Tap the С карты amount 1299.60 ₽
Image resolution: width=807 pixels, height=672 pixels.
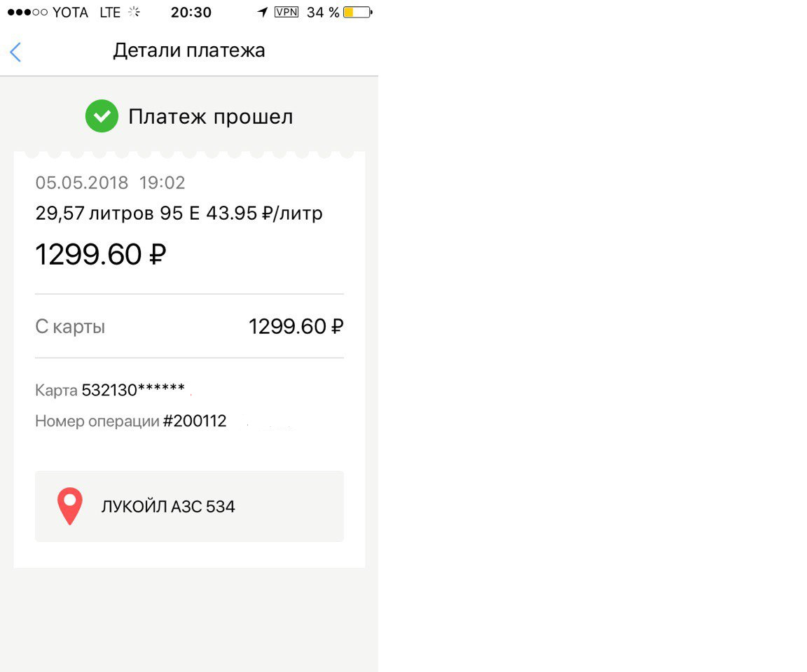[x=296, y=326]
